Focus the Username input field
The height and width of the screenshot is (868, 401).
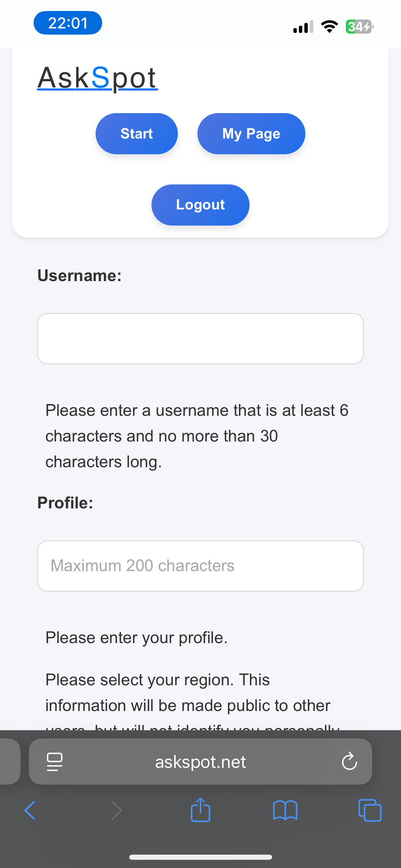point(200,339)
